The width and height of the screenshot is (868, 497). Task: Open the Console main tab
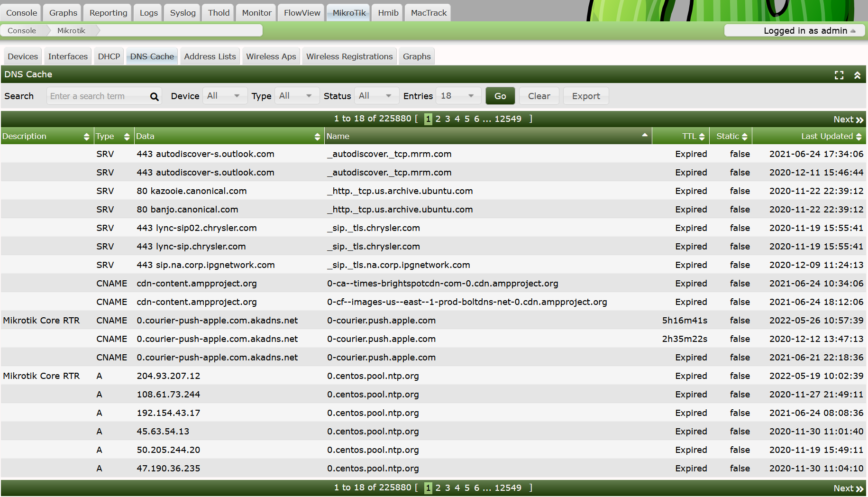[21, 13]
